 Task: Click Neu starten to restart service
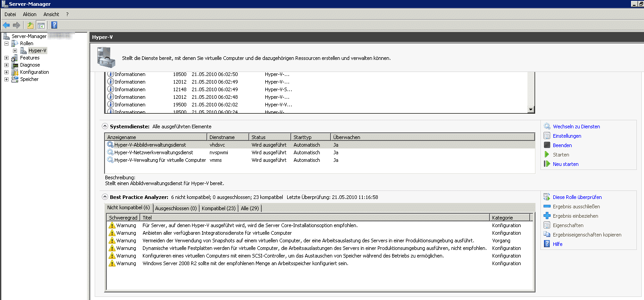click(566, 164)
